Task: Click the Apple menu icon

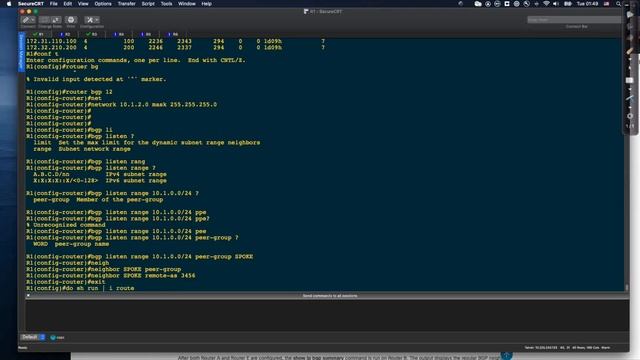Action: tap(9, 4)
